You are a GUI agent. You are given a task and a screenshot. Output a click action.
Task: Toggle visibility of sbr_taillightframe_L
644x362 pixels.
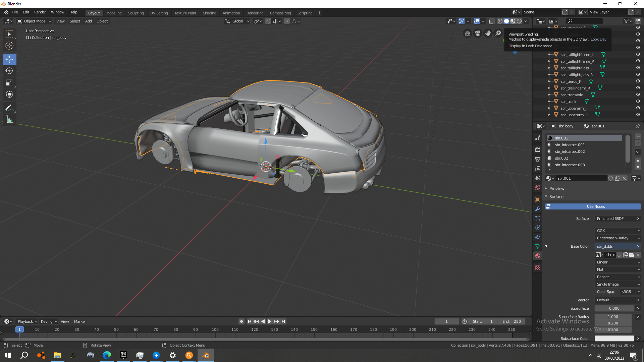[x=638, y=54]
